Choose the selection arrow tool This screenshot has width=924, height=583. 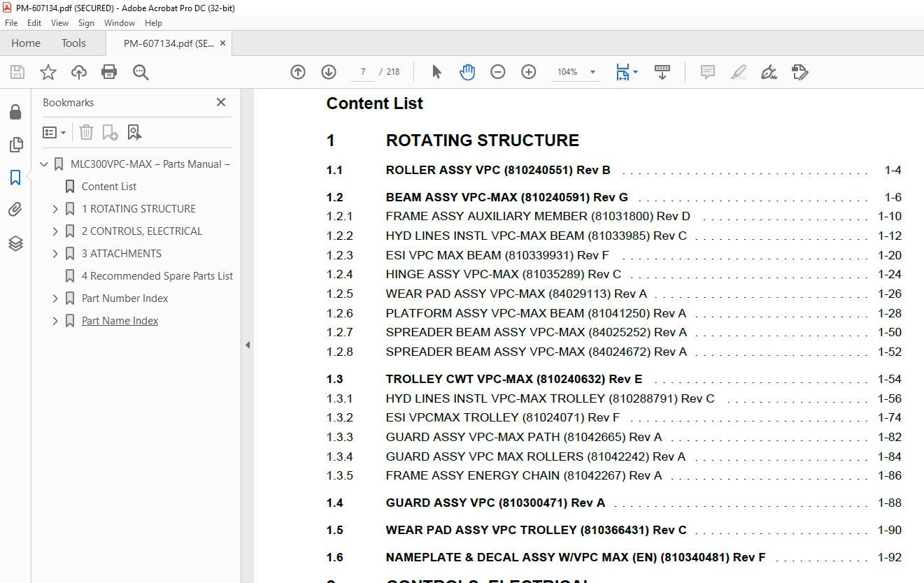437,72
